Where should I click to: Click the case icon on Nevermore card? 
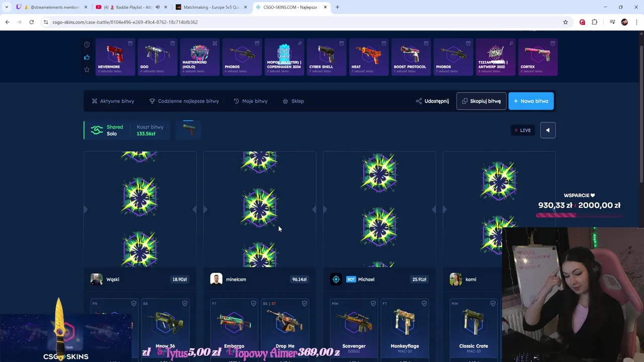(130, 43)
